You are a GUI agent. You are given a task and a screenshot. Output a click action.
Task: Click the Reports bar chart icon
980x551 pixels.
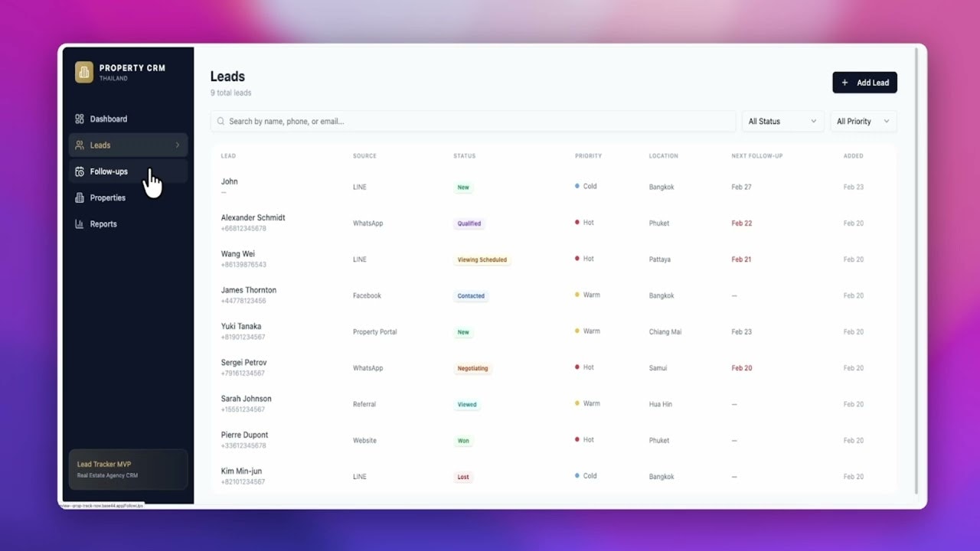click(80, 223)
